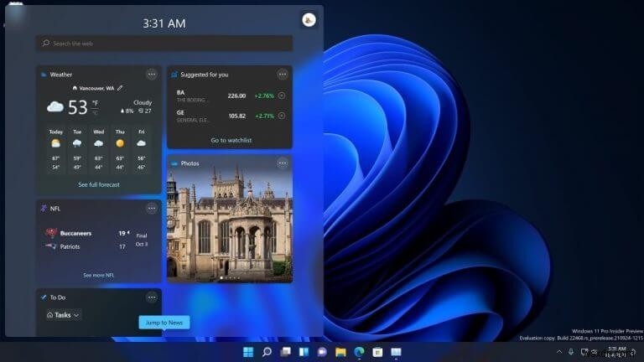Open Task View from the taskbar
644x362 pixels.
(285, 352)
